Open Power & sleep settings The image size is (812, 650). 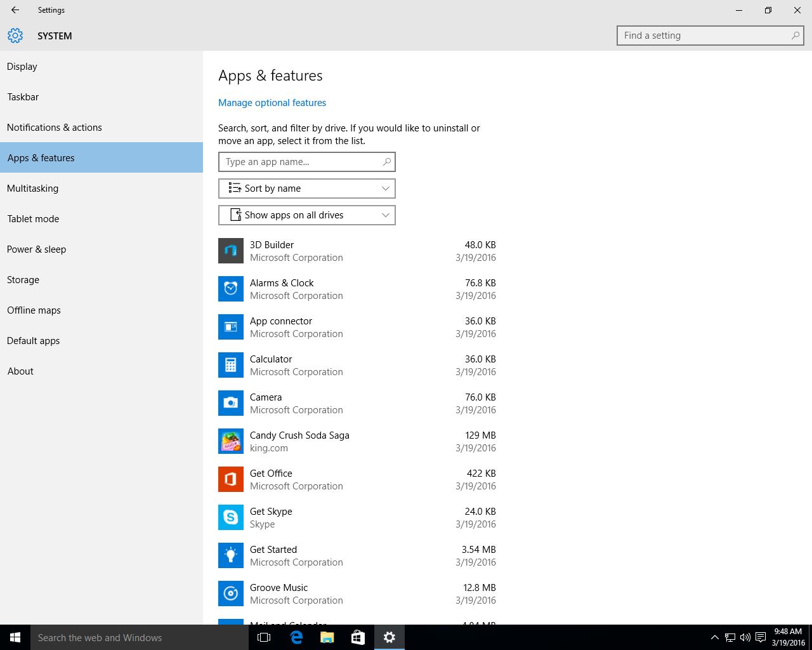(101, 249)
